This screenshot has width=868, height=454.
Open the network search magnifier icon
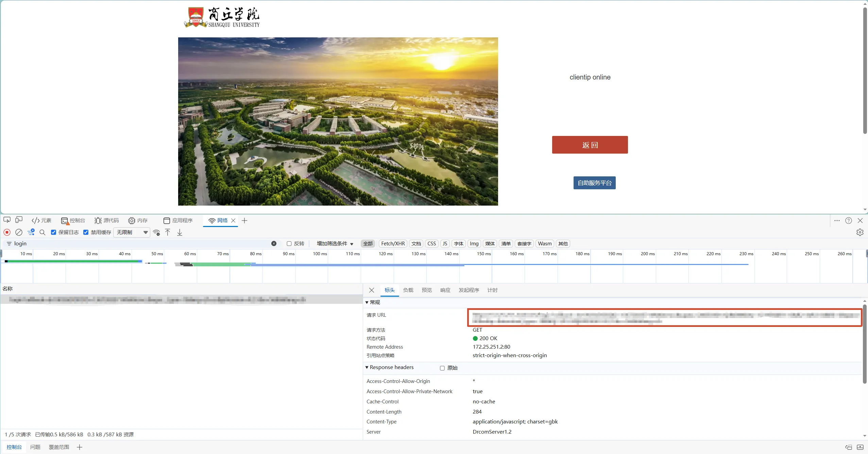click(x=42, y=232)
